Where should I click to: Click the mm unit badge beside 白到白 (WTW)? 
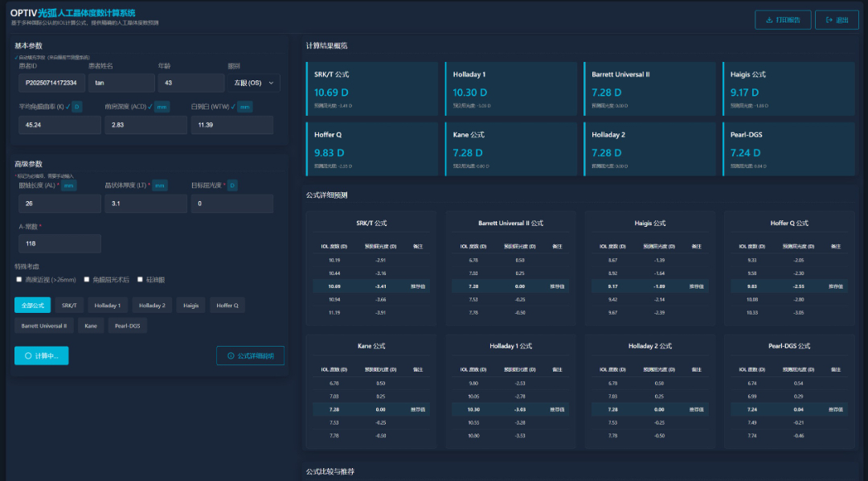[245, 106]
